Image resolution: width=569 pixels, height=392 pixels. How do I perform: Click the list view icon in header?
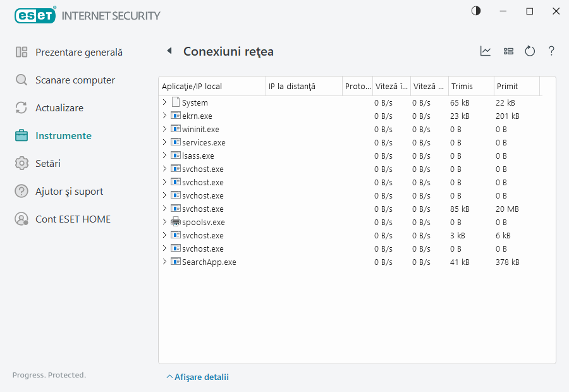coord(508,51)
